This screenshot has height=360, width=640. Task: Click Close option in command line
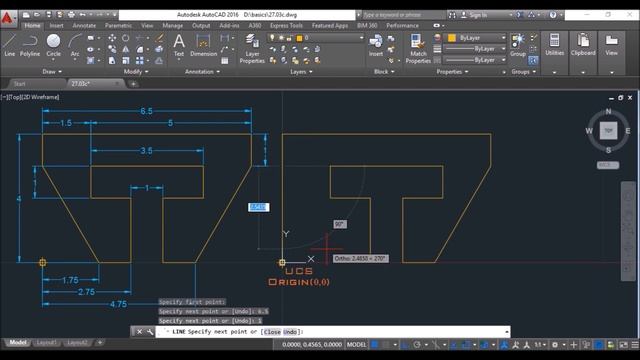[x=272, y=332]
